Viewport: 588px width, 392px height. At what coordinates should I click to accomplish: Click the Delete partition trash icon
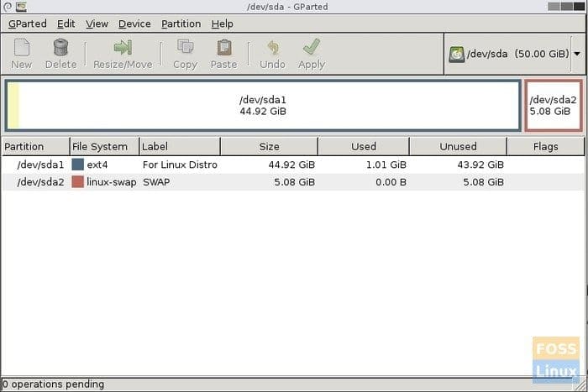click(x=60, y=48)
